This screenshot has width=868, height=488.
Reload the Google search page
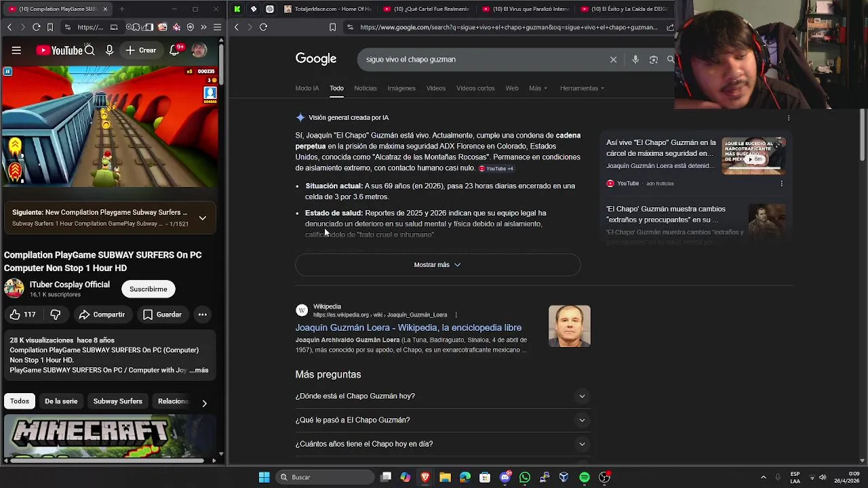pos(263,27)
